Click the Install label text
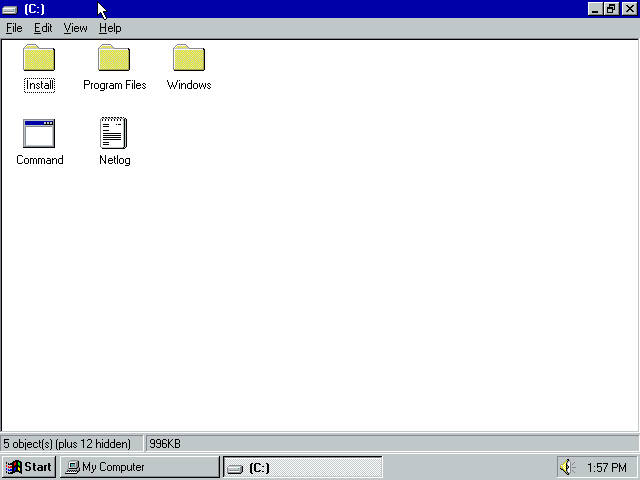The image size is (640, 480). pyautogui.click(x=39, y=85)
